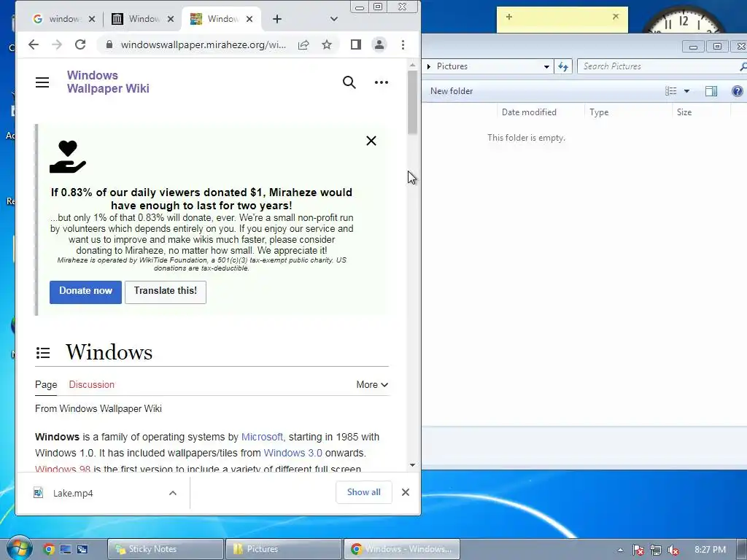Click the Search Pictures field
Image resolution: width=747 pixels, height=560 pixels.
[659, 66]
